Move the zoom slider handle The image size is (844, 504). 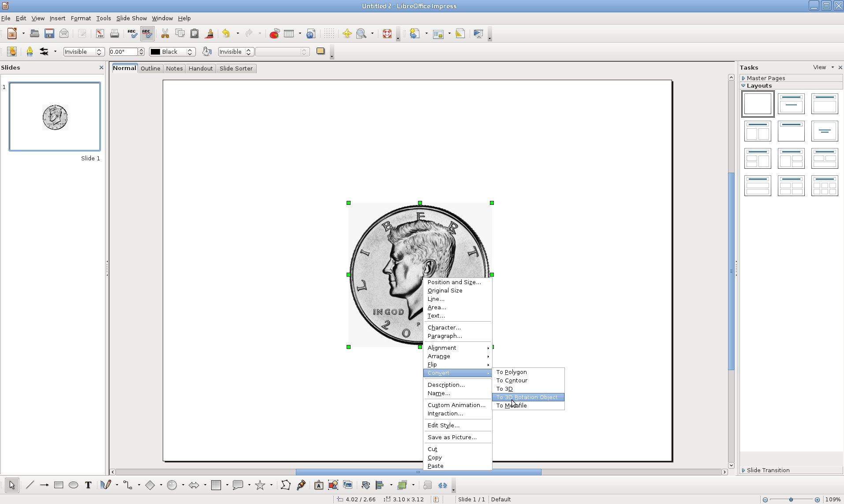pyautogui.click(x=791, y=500)
